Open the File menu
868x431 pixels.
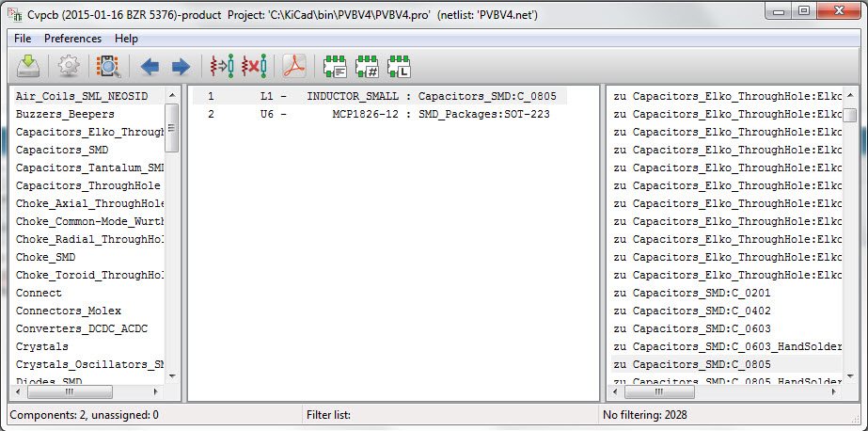click(x=23, y=39)
